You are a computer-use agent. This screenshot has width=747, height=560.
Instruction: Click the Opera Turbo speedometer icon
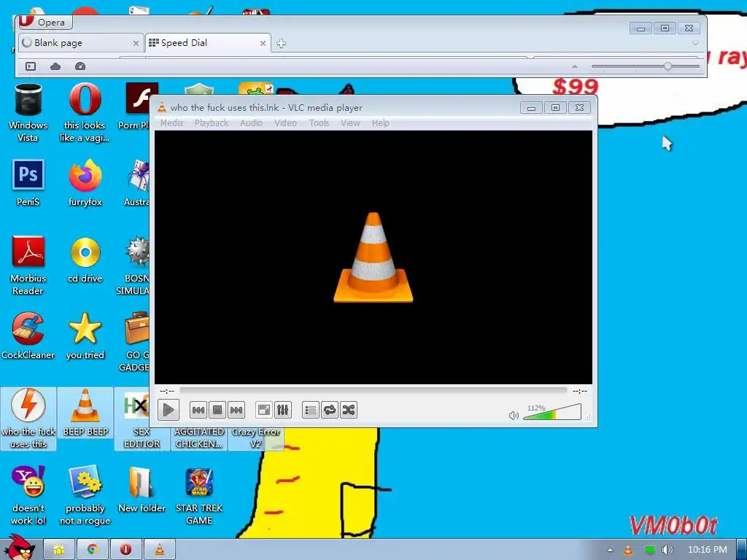pos(80,66)
